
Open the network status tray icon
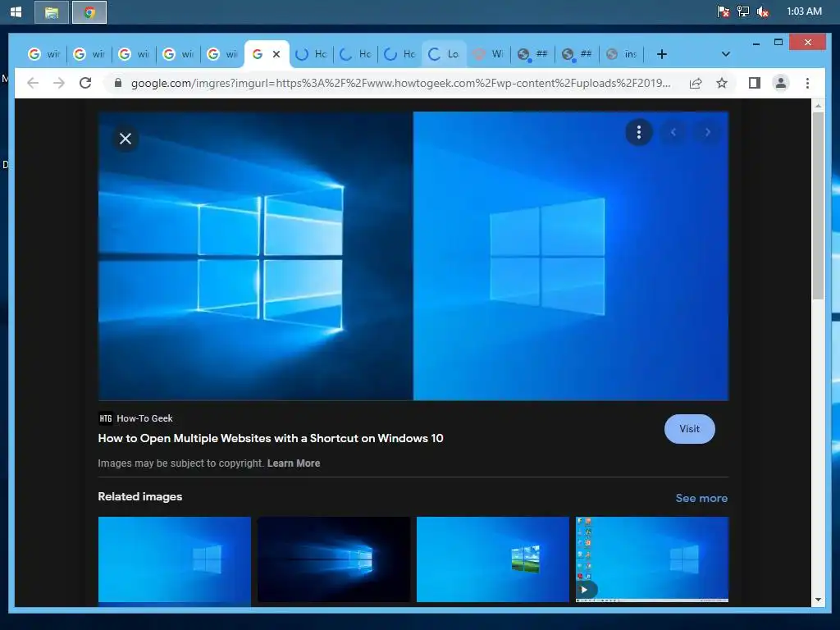point(743,11)
